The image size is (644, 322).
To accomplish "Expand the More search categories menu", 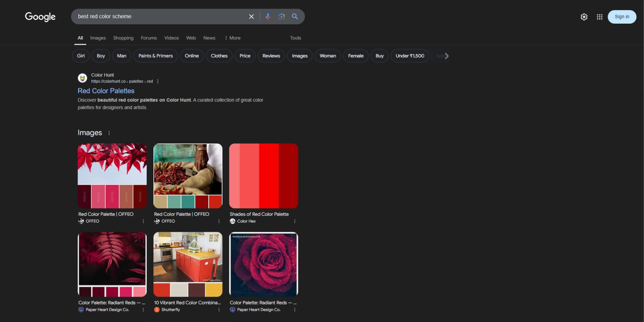I will pos(233,38).
